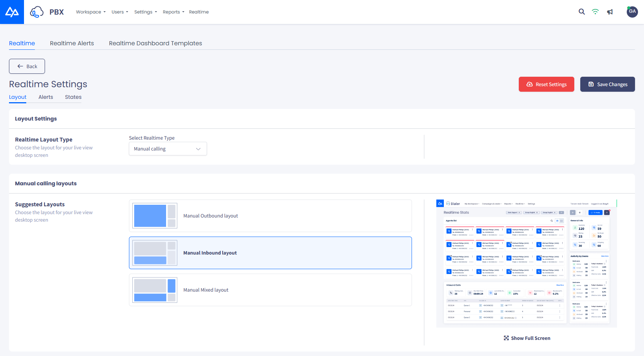Open the GA user avatar menu
This screenshot has width=644, height=356.
(x=632, y=12)
